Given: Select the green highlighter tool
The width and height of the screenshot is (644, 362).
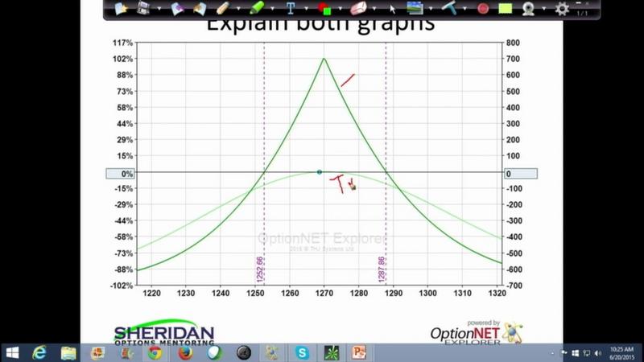Looking at the screenshot, I should click(x=257, y=8).
